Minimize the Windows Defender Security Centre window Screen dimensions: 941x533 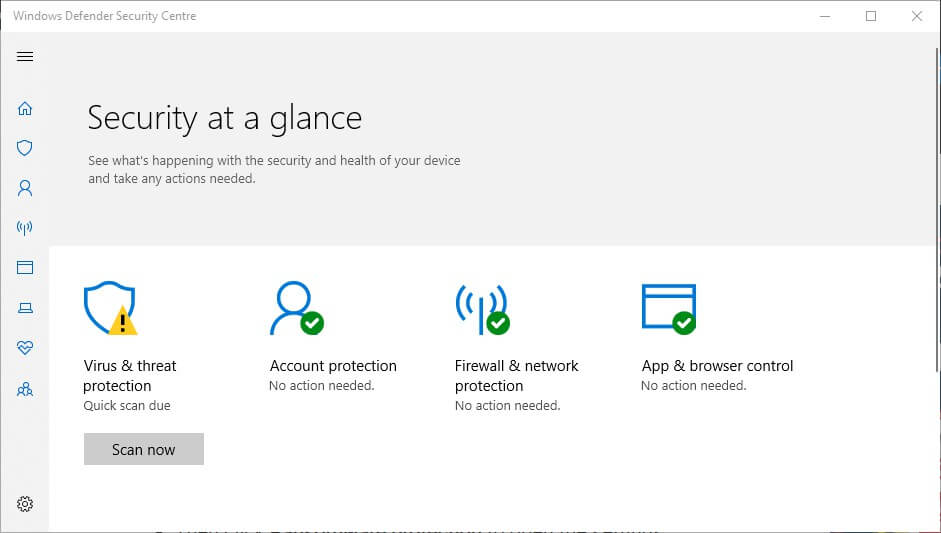coord(825,16)
